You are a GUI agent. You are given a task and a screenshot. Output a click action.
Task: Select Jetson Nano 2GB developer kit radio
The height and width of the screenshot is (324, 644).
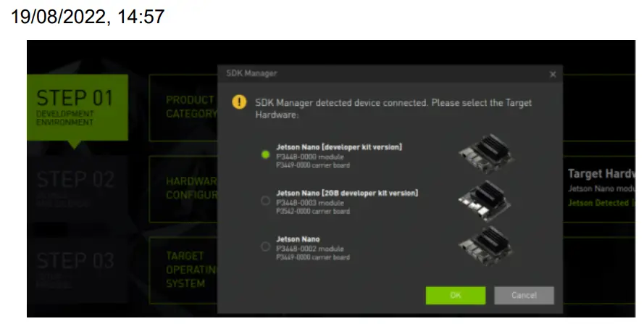click(265, 201)
